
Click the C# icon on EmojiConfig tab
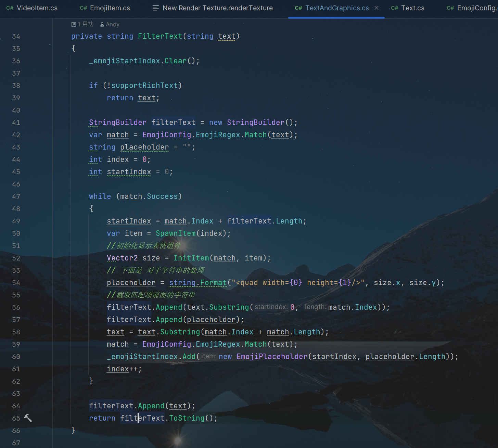[x=450, y=8]
